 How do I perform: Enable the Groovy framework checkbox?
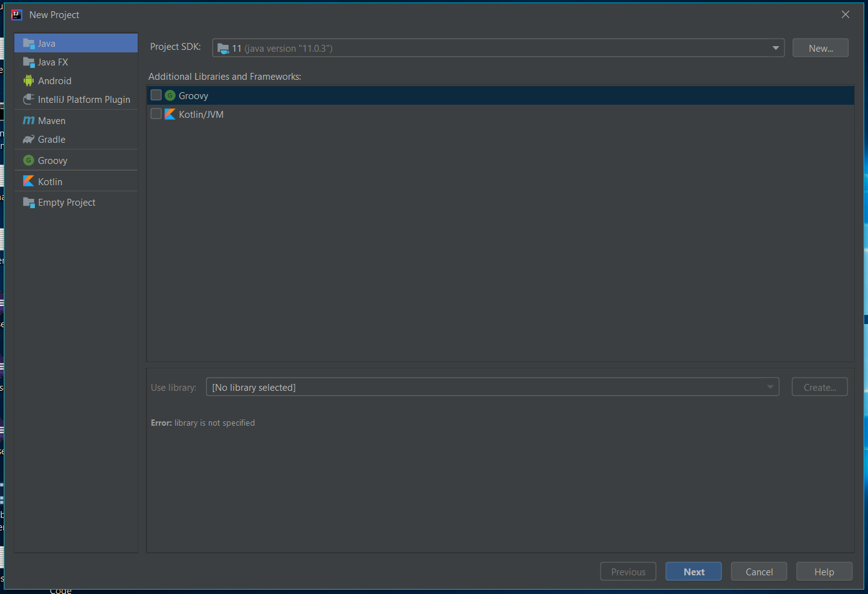coord(156,95)
